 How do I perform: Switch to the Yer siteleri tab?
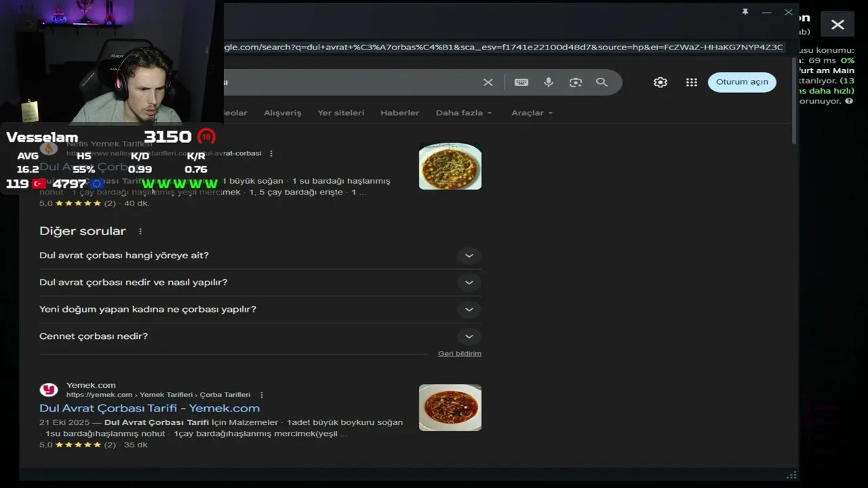(340, 113)
